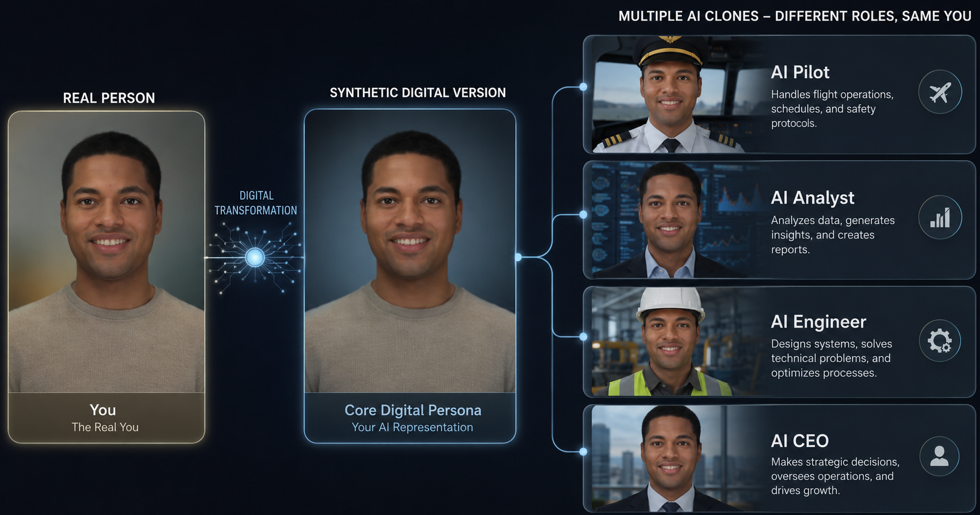Click the airplane icon in the AI Pilot card
This screenshot has width=980, height=515.
tap(940, 92)
